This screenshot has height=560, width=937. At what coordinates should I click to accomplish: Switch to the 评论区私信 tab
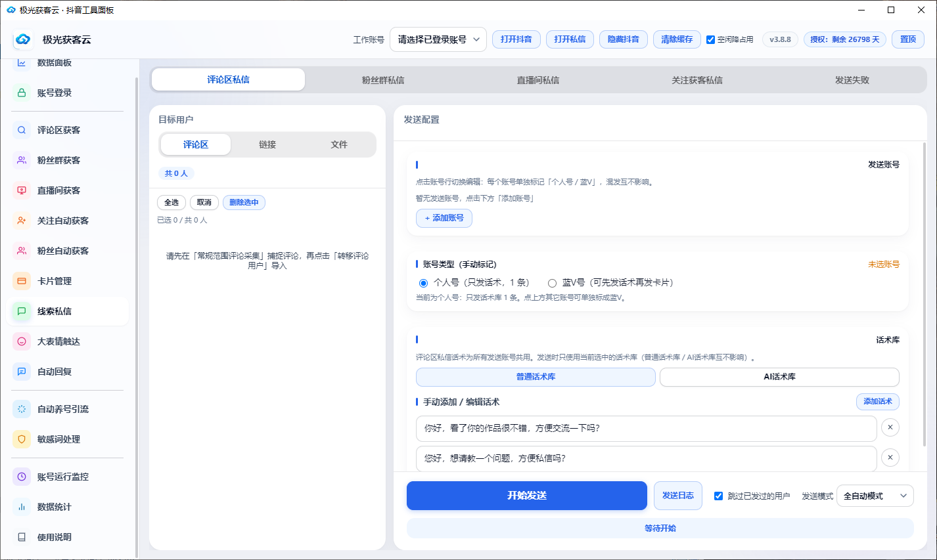pyautogui.click(x=228, y=79)
